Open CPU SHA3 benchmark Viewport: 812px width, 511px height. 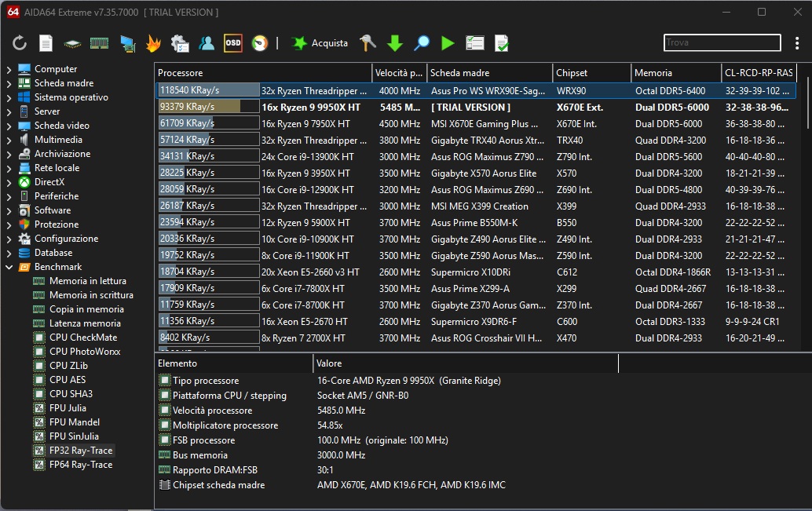click(71, 394)
